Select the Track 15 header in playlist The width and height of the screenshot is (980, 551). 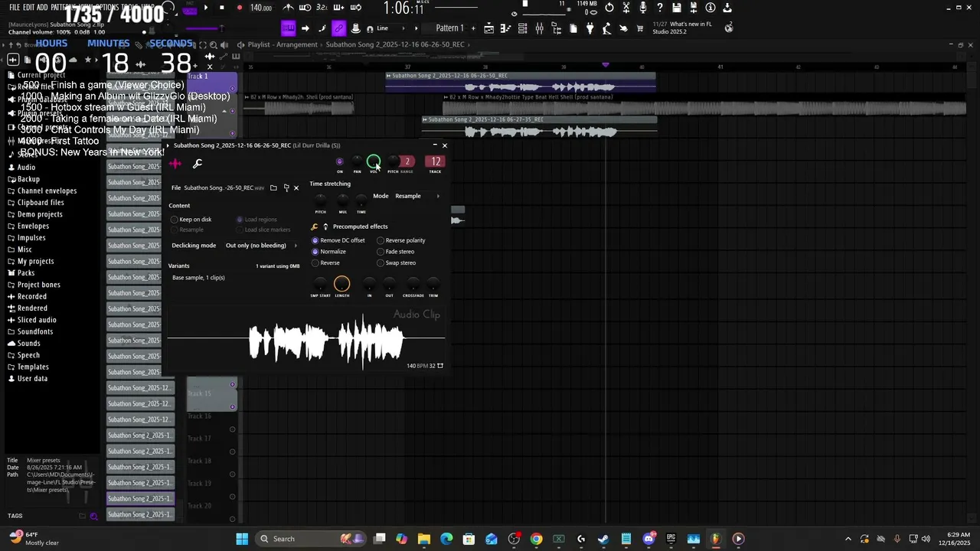[x=212, y=393]
